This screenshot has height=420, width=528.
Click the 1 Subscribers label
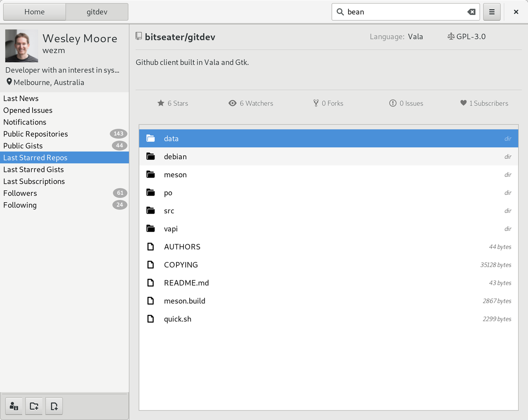pos(488,103)
